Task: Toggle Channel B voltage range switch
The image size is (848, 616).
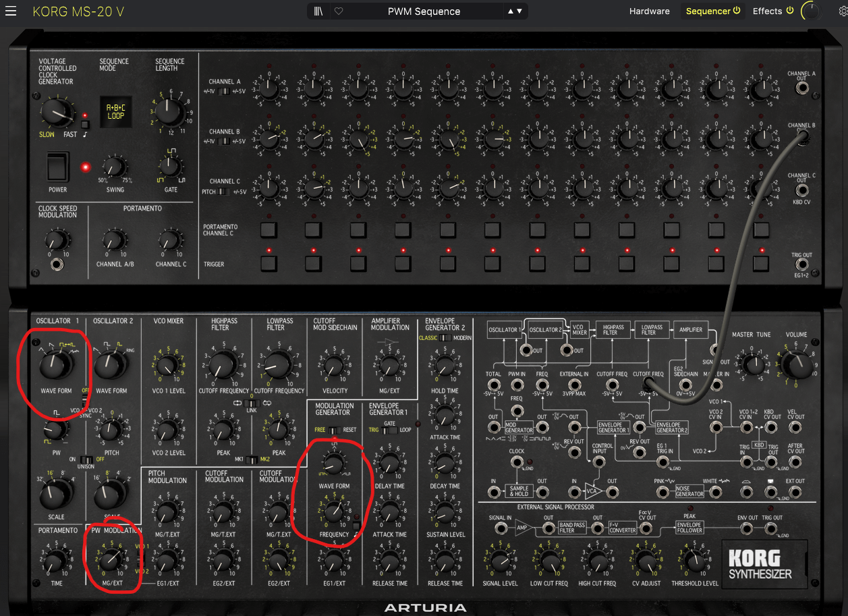Action: click(225, 141)
